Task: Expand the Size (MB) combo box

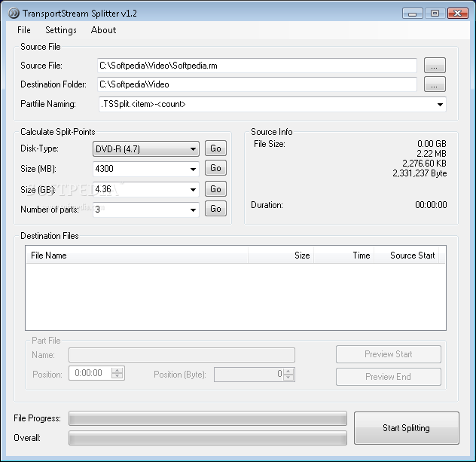Action: (193, 169)
